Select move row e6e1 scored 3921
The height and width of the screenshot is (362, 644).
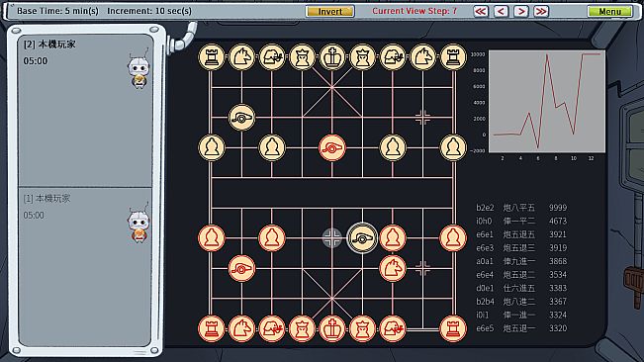(521, 234)
